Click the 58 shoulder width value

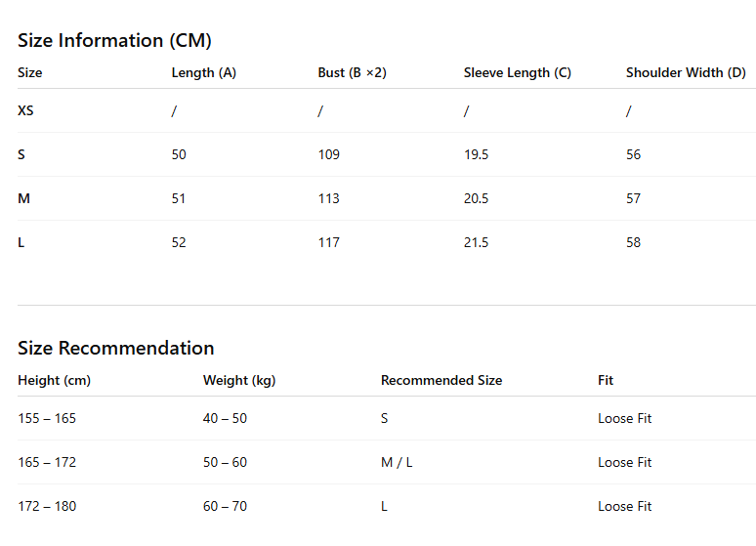[x=634, y=242]
